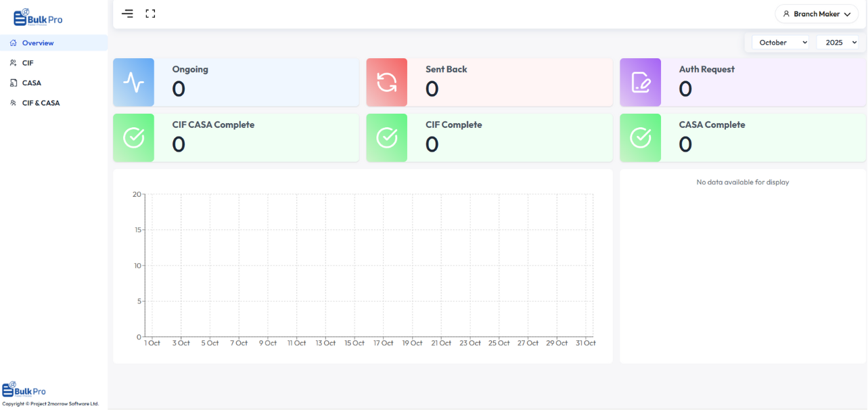Click the Sent Back refresh icon
The image size is (868, 410).
pos(387,83)
